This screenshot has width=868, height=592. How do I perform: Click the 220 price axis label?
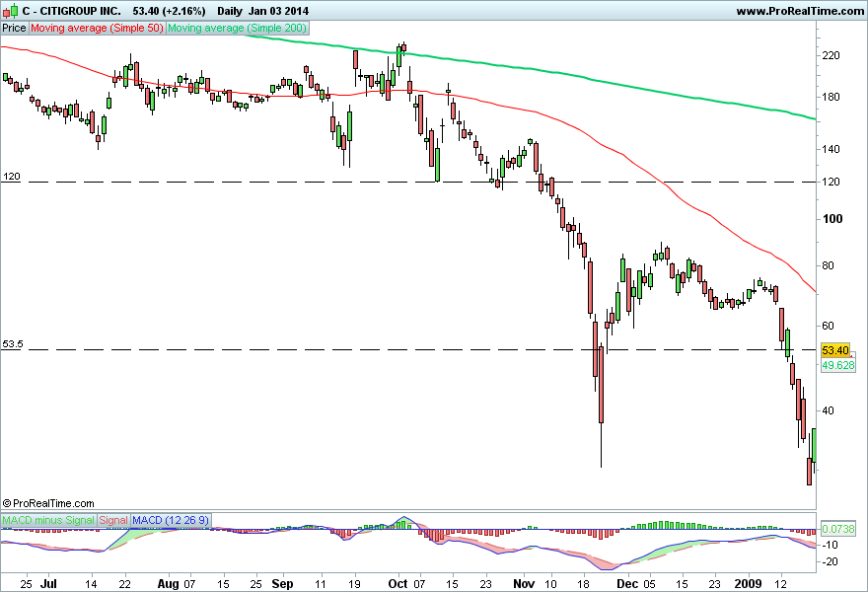coord(831,55)
